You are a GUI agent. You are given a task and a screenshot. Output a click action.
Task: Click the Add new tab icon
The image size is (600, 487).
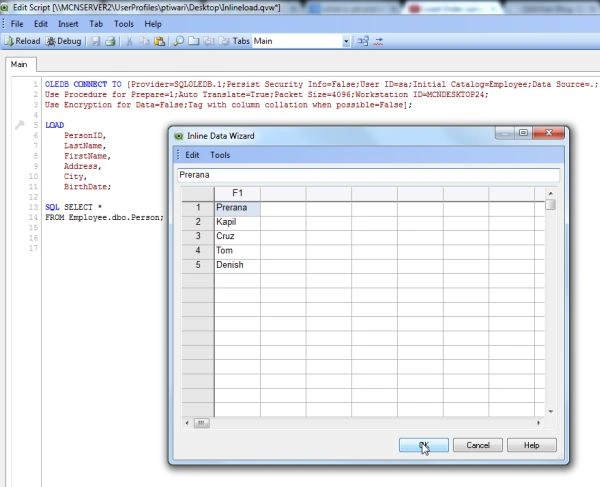point(194,41)
